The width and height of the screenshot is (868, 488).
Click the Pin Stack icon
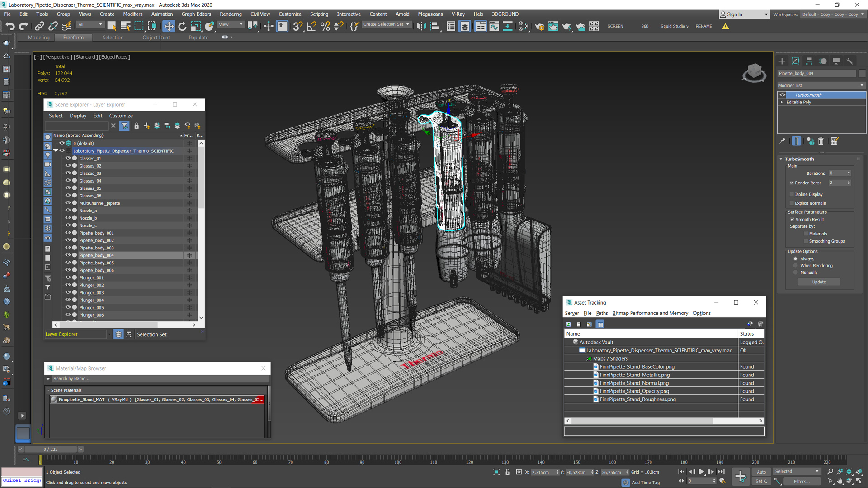point(783,141)
